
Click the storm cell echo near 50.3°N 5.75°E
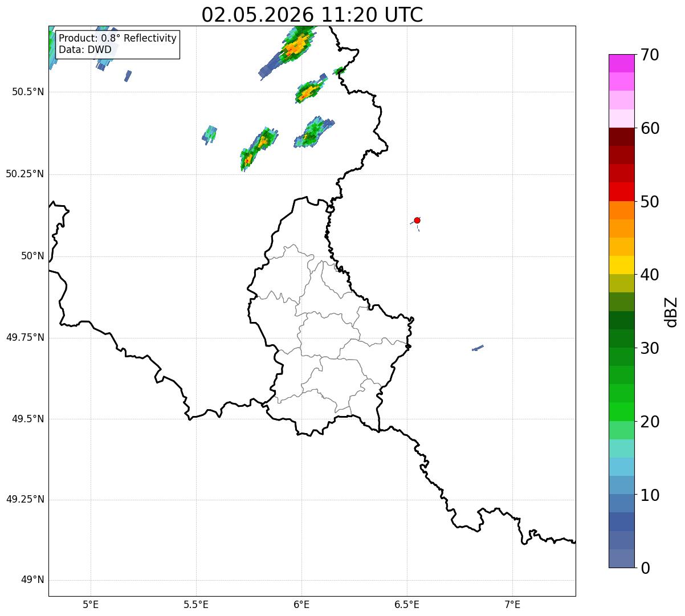pyautogui.click(x=258, y=149)
